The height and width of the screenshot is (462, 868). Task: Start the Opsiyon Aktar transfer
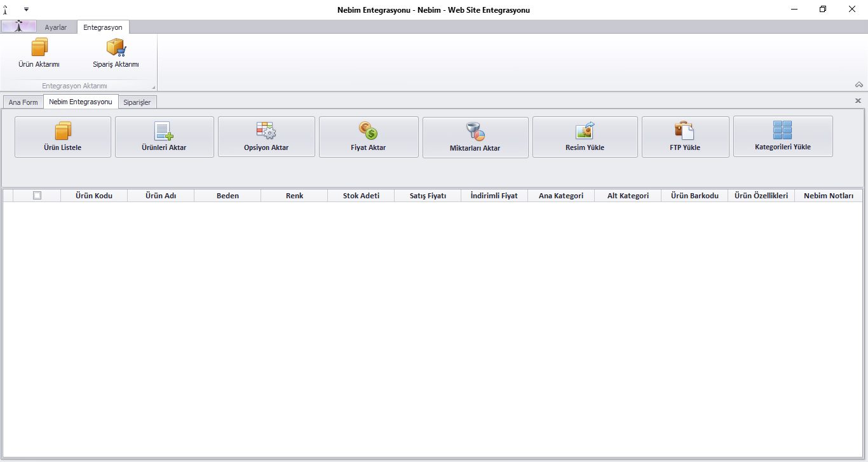pos(266,137)
